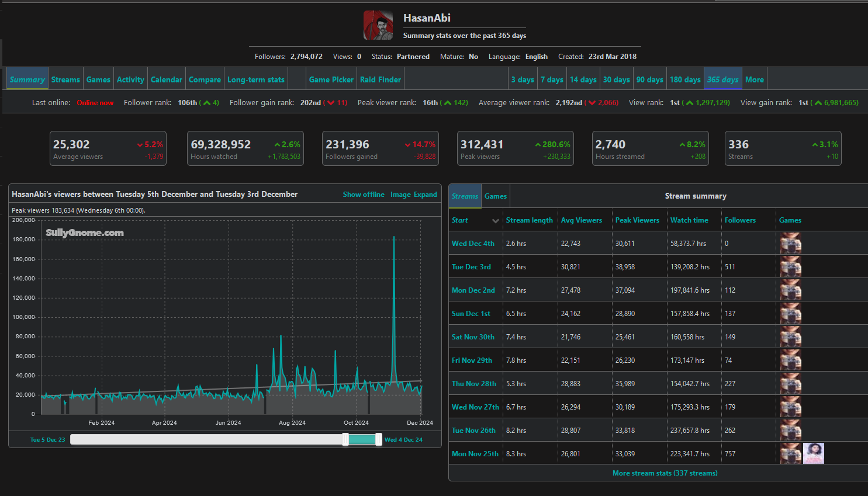Sort by Avg Viewers column
The width and height of the screenshot is (868, 496).
581,220
